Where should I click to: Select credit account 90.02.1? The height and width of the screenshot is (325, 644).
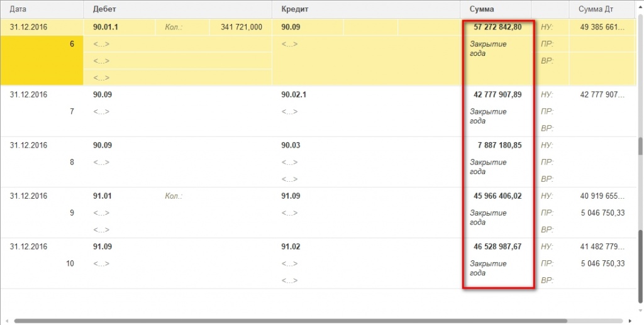tap(294, 95)
